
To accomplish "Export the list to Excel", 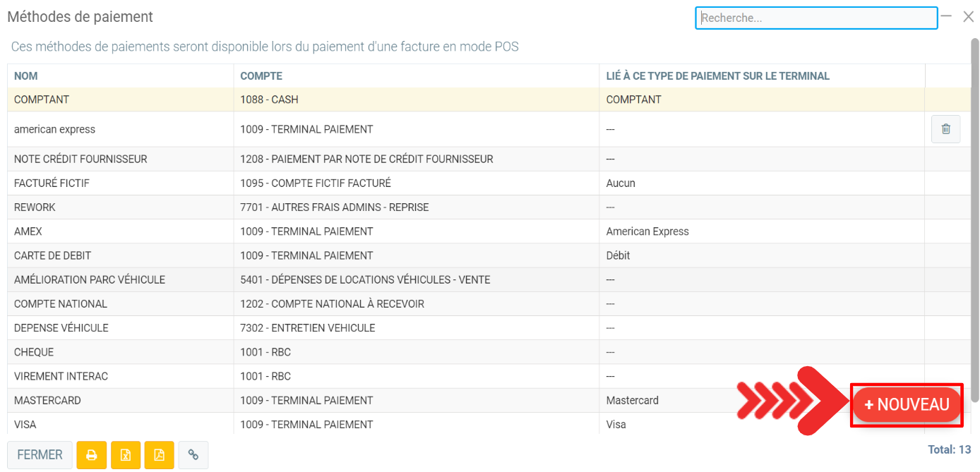I will click(x=125, y=455).
